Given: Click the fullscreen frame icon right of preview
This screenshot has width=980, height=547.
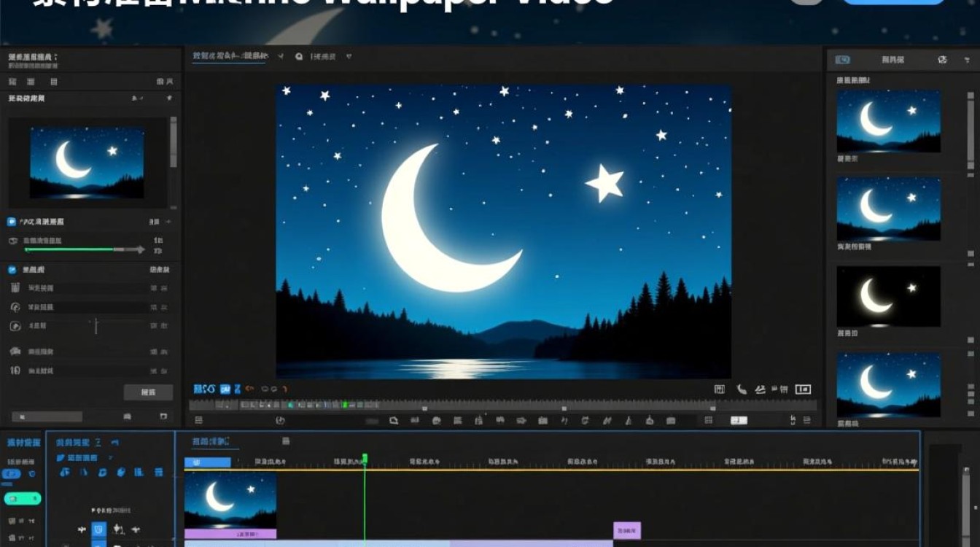Looking at the screenshot, I should [x=803, y=389].
